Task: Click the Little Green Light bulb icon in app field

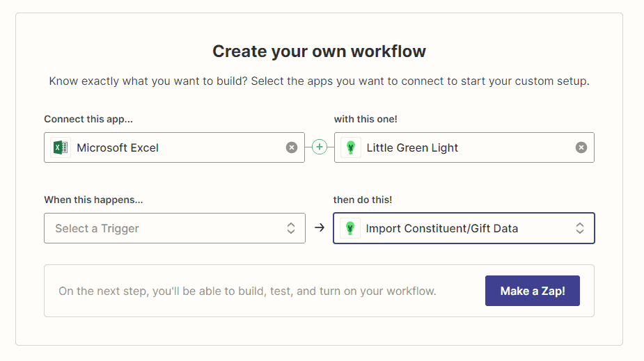Action: point(350,147)
